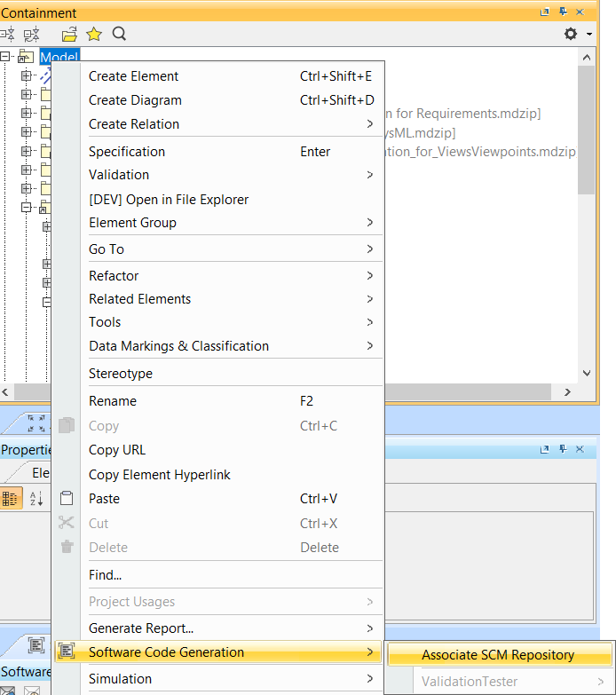Collapse the Model root node in tree
This screenshot has height=695, width=616.
[5, 57]
